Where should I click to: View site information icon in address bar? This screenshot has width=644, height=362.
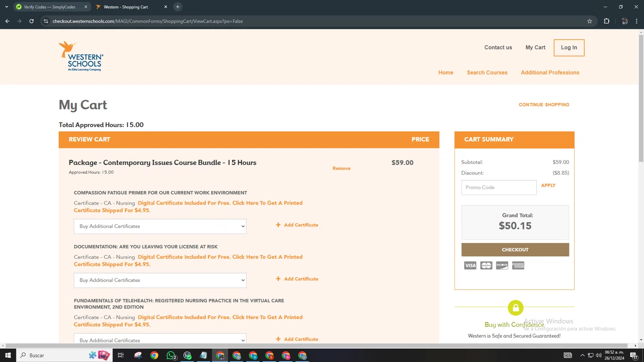tap(46, 21)
